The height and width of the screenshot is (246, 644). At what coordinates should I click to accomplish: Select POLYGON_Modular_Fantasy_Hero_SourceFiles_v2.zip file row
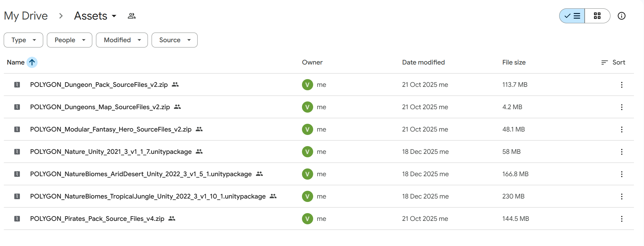click(111, 129)
